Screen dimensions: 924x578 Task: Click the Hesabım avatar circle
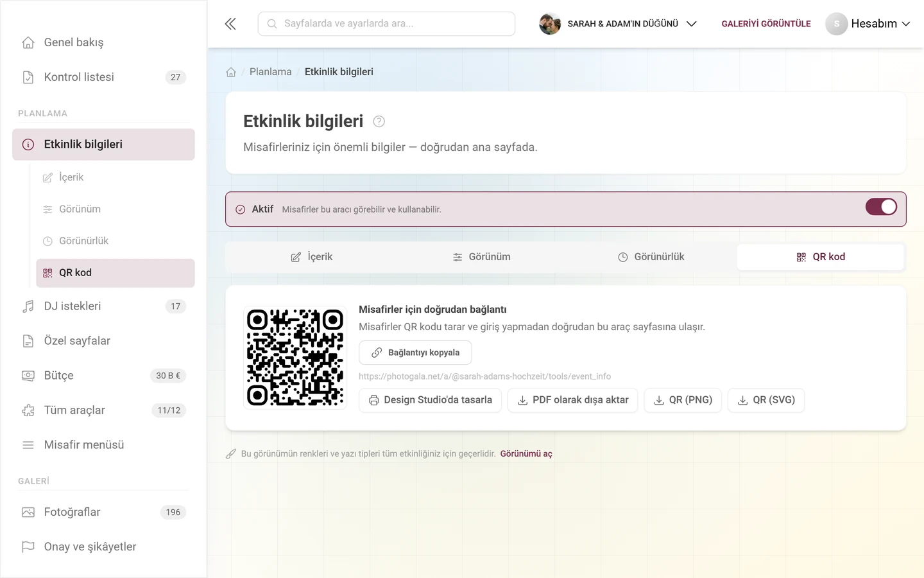(836, 24)
